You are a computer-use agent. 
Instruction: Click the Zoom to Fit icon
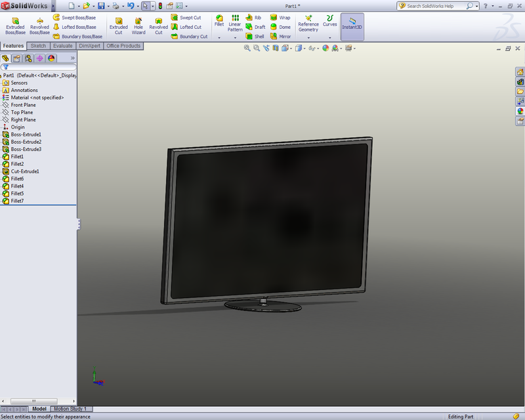click(245, 49)
